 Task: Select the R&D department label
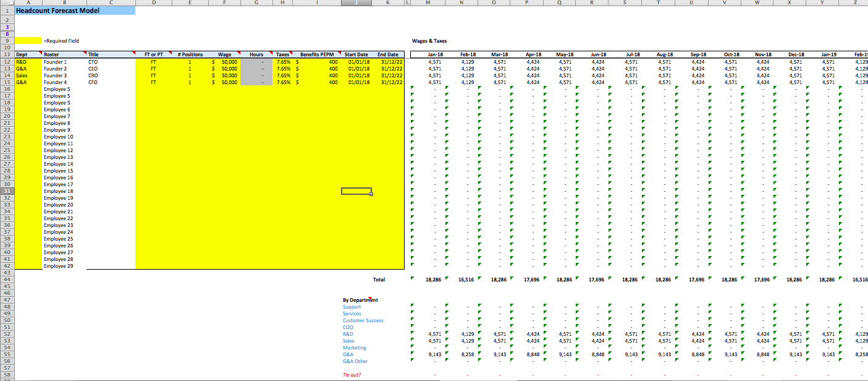348,334
